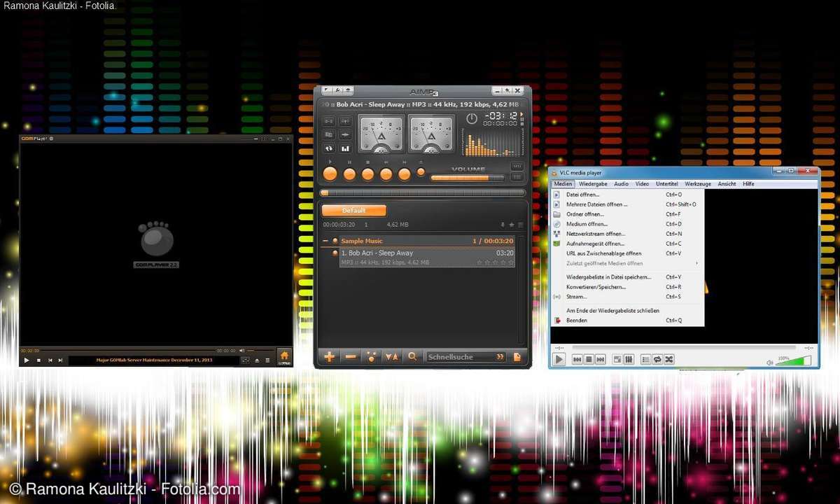This screenshot has width=840, height=504.
Task: Click AIMP next track orange button
Action: [404, 174]
